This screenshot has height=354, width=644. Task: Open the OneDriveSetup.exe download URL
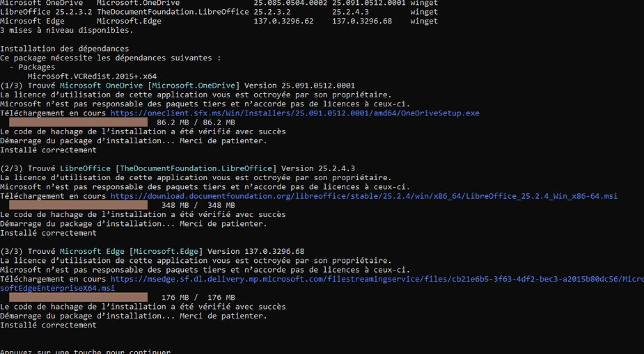(295, 113)
